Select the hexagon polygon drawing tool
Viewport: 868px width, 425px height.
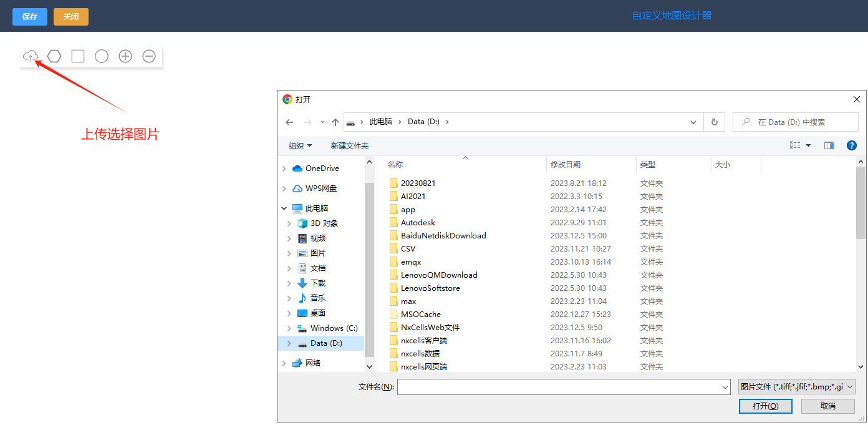(54, 56)
